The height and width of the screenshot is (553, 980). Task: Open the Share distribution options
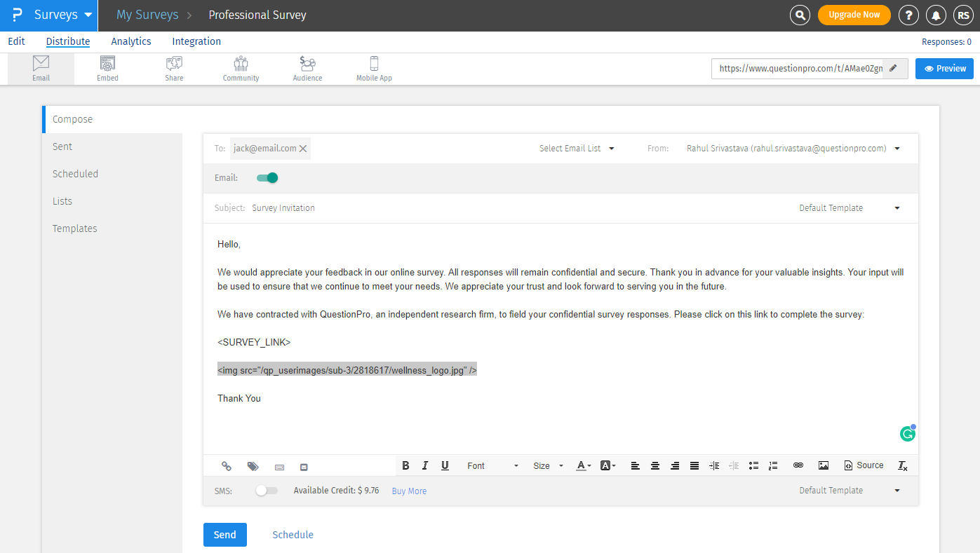tap(174, 68)
